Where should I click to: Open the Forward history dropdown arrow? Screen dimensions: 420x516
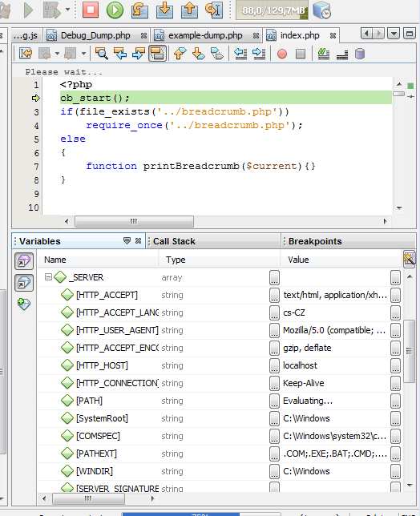(83, 54)
